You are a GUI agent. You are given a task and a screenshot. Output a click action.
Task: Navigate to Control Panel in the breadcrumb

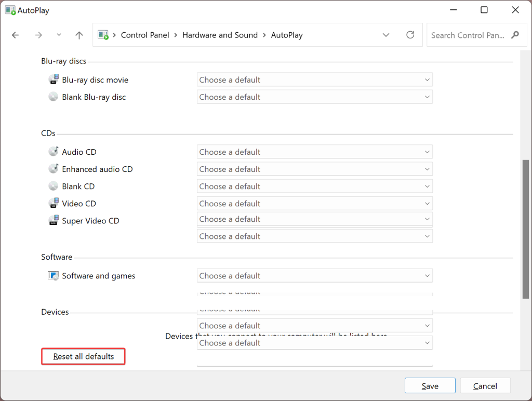coord(145,35)
